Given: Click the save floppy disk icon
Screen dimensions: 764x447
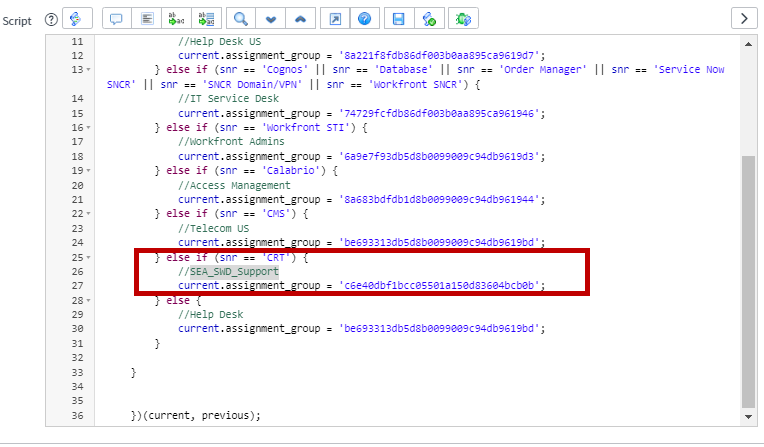Looking at the screenshot, I should coord(399,19).
